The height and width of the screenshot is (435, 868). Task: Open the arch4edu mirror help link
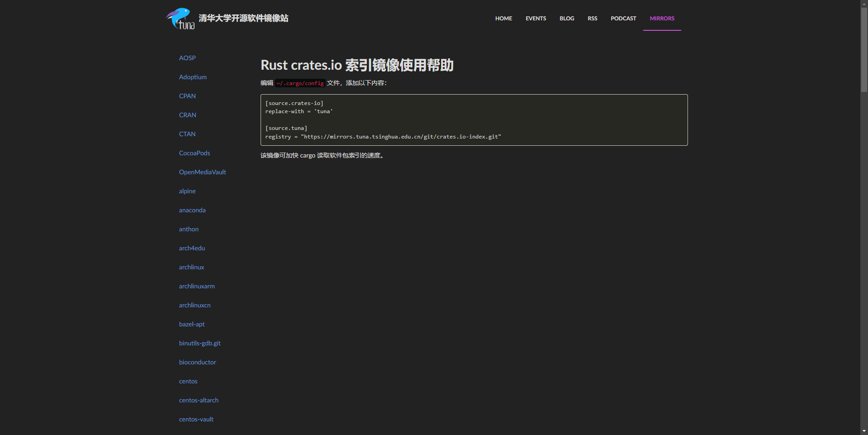click(192, 248)
